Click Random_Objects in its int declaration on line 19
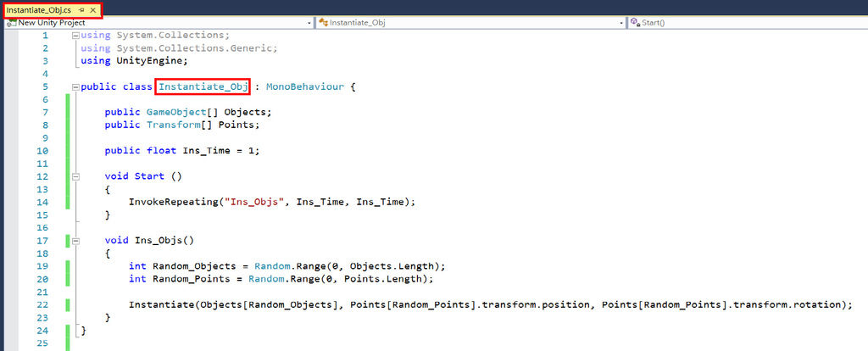868x351 pixels. pyautogui.click(x=194, y=265)
